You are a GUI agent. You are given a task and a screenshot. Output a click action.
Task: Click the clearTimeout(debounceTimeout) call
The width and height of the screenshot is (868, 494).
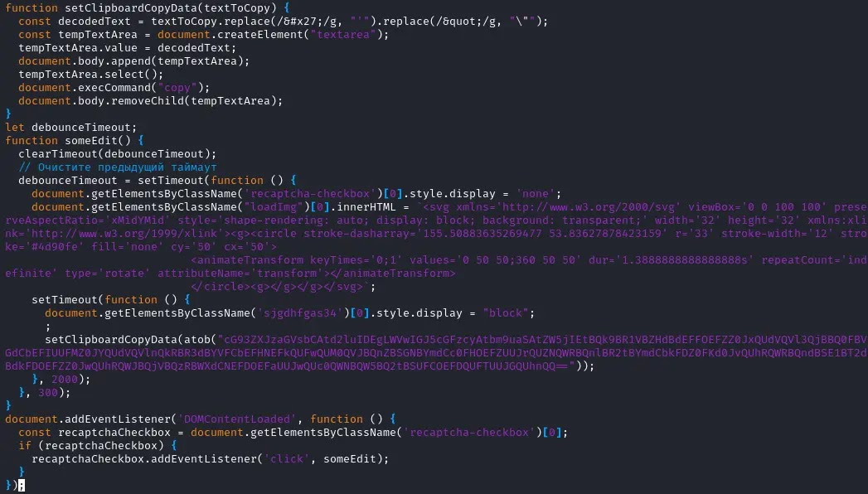tap(118, 154)
